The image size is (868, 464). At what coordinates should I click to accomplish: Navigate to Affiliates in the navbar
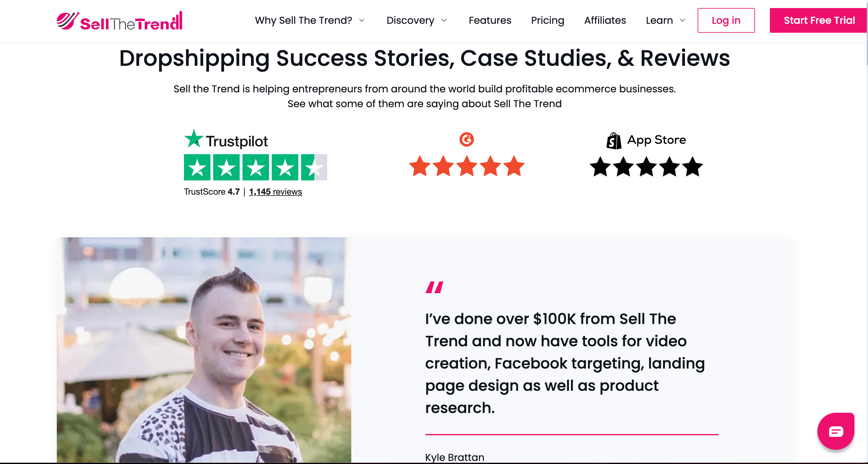[605, 21]
